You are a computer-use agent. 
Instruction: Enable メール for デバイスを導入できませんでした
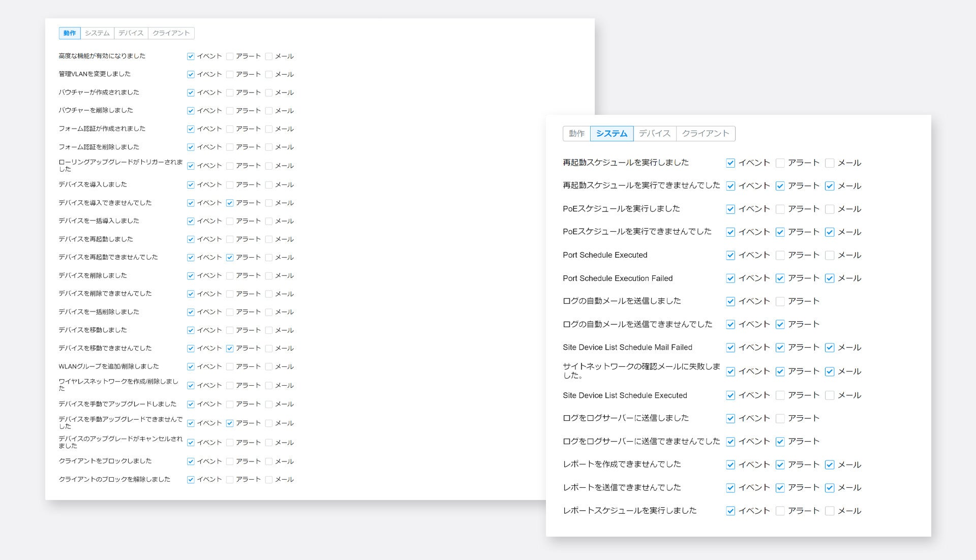(x=269, y=203)
